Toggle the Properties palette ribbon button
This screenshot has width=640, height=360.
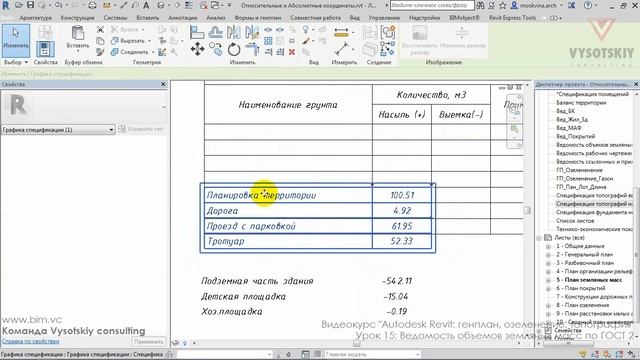45,49
